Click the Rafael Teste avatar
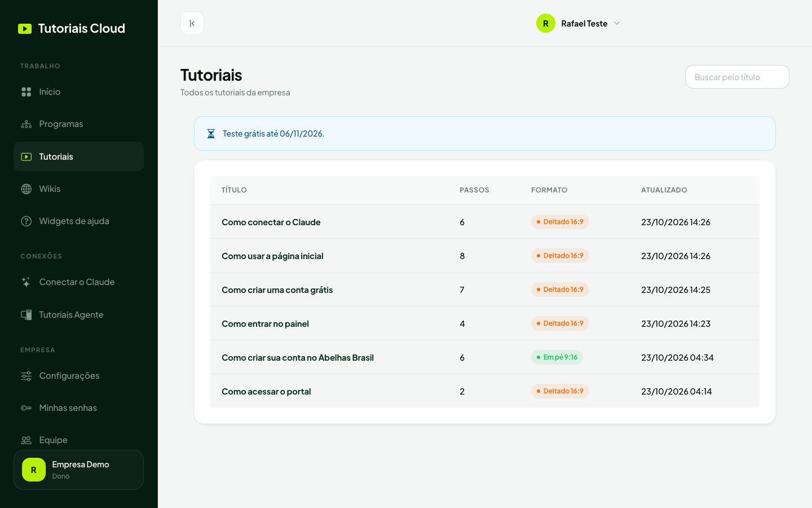Screen dimensions: 812x508 [546, 23]
